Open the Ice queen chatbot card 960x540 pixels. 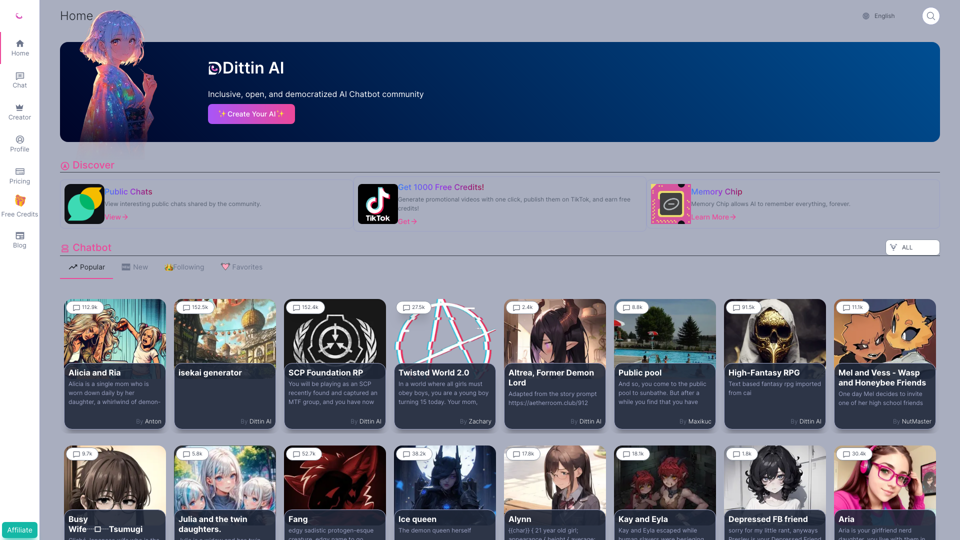445,492
